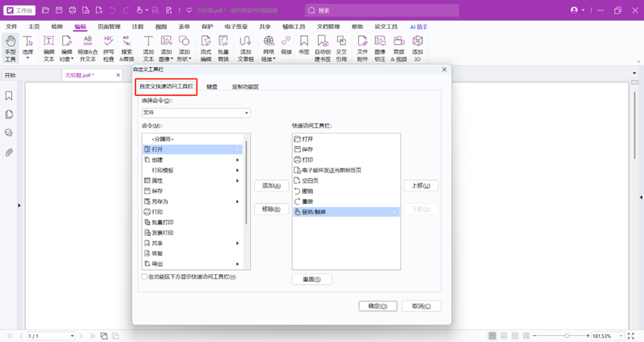
Task: Click the 拼写检查 spell check icon
Action: [109, 48]
